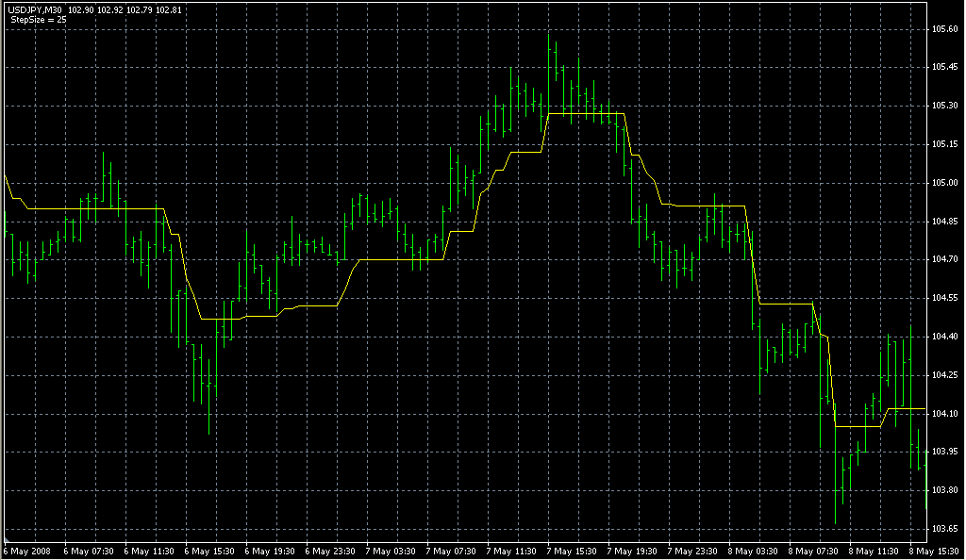966x560 pixels.
Task: Click the 7 May 07:30 time label
Action: (451, 552)
